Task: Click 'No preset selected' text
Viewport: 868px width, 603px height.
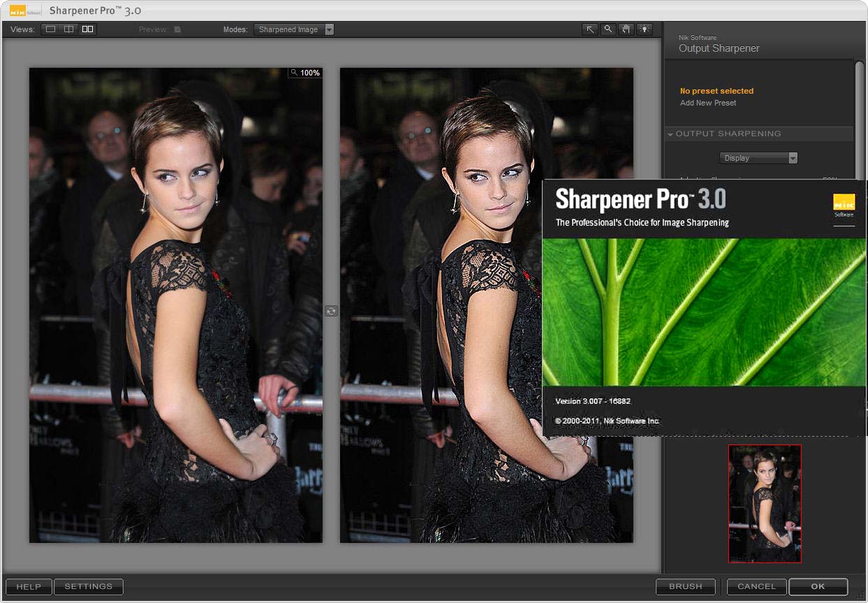Action: [716, 91]
